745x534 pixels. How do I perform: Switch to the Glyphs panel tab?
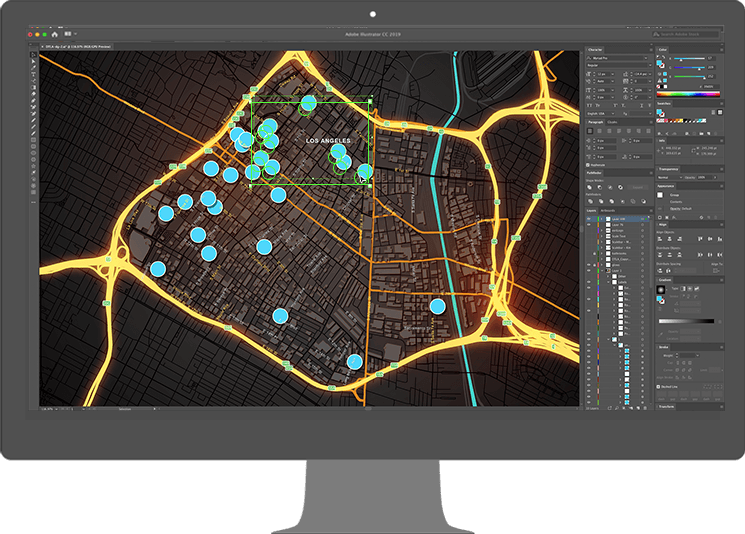[x=612, y=122]
